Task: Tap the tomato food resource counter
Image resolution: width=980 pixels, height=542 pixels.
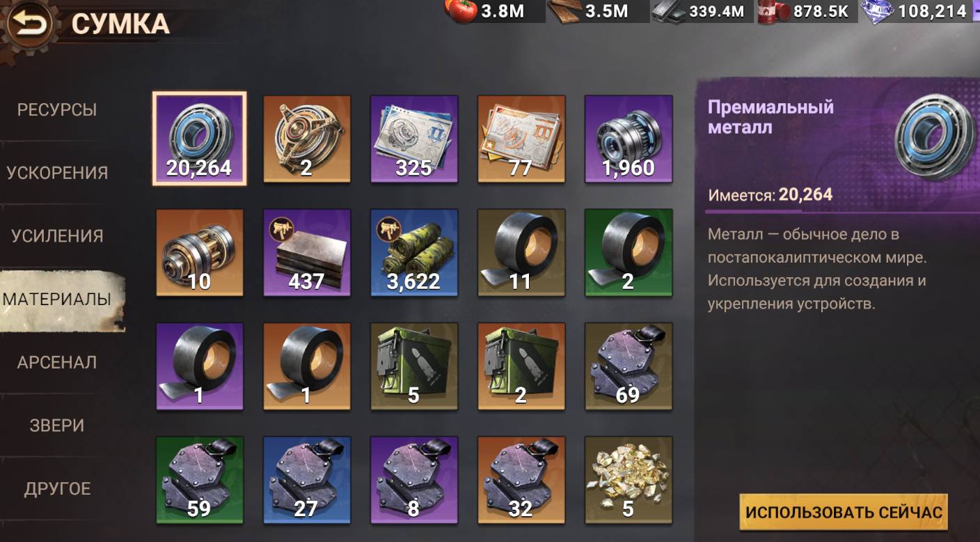Action: (485, 10)
